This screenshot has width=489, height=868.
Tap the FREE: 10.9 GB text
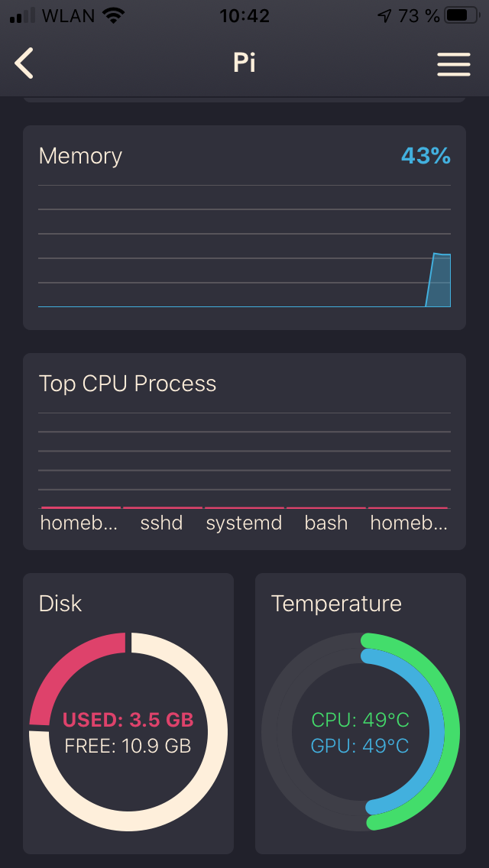128,746
